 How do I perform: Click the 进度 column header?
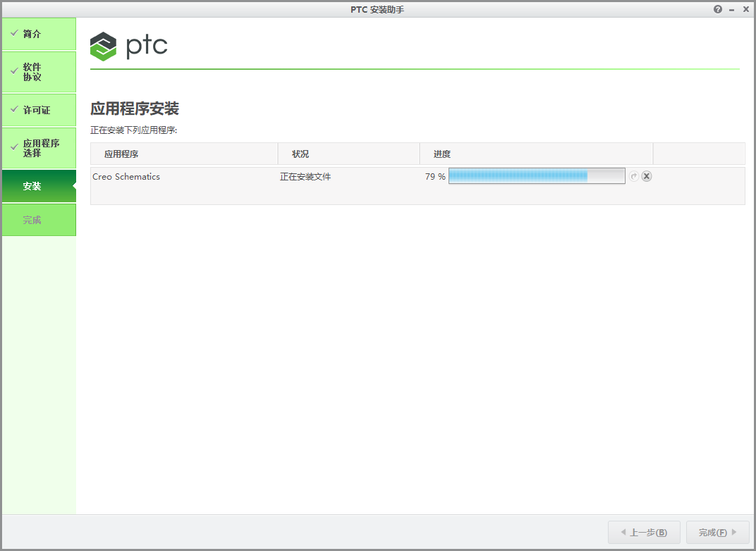tap(536, 154)
